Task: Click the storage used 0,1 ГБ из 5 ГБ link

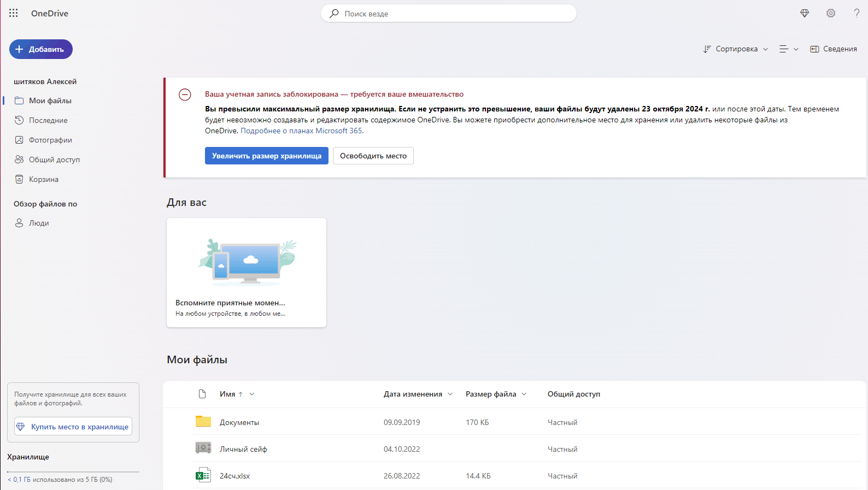Action: pos(60,480)
